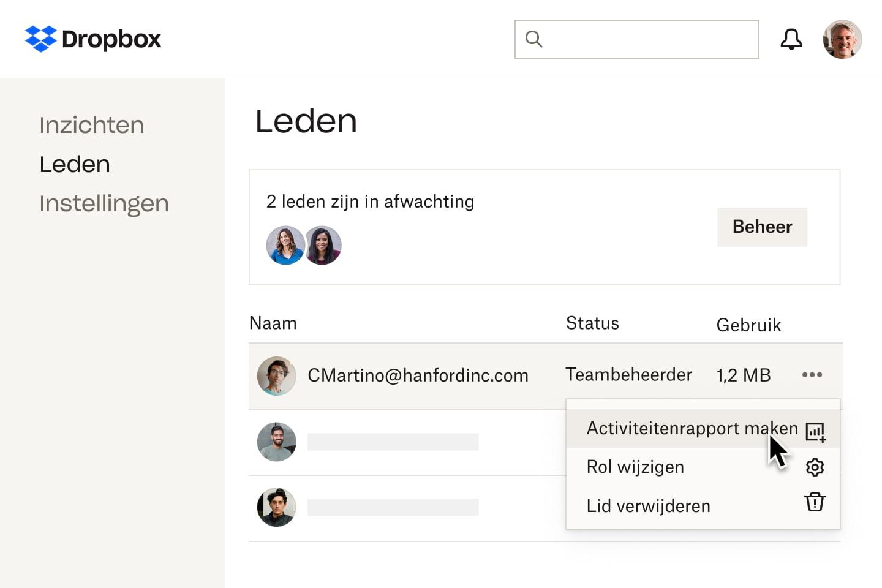Sort by the Gebruik column header
The height and width of the screenshot is (588, 882).
[748, 325]
